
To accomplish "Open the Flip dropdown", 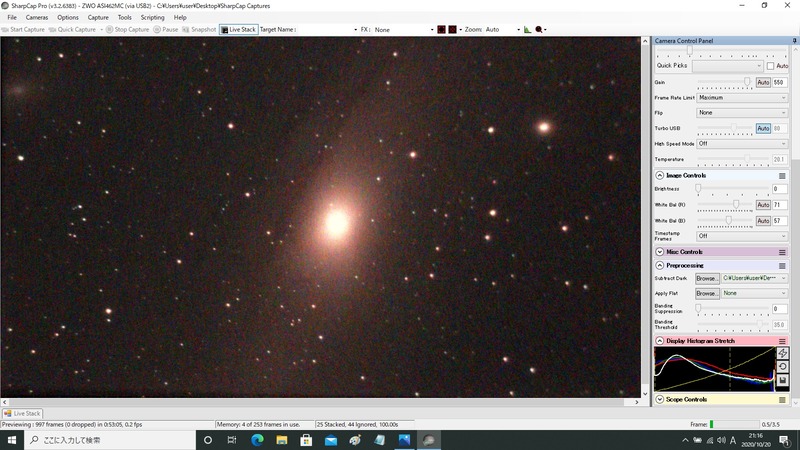I will tap(742, 113).
